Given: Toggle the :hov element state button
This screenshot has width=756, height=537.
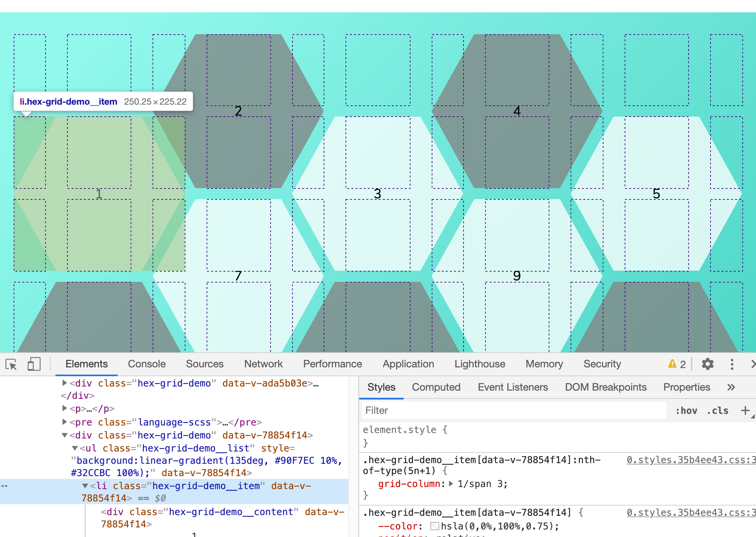Looking at the screenshot, I should pyautogui.click(x=686, y=410).
